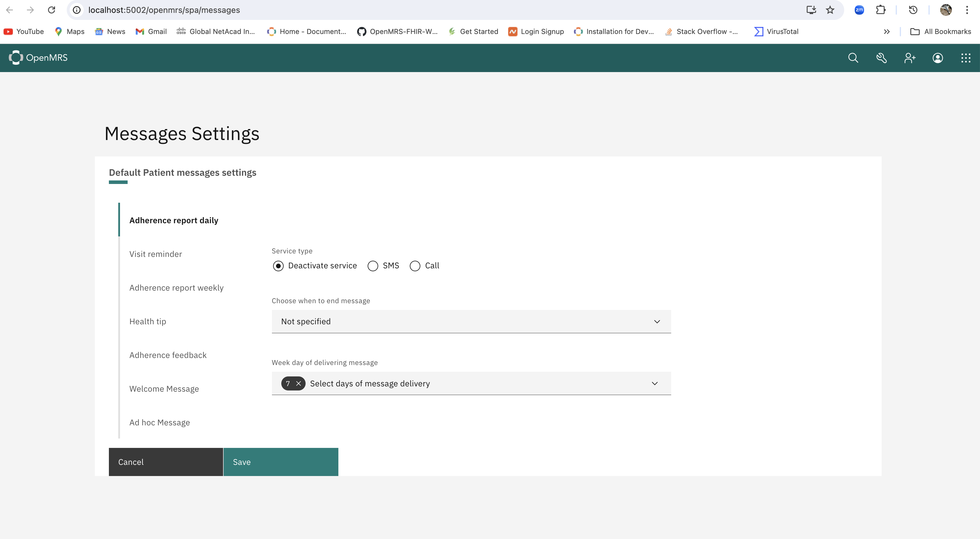The width and height of the screenshot is (980, 539).
Task: Open the Welcome Message section
Action: (164, 389)
